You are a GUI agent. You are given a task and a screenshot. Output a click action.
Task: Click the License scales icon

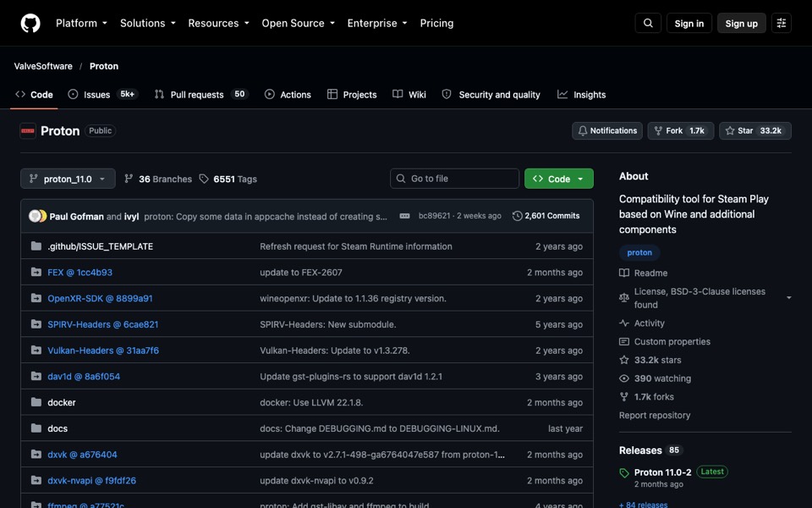point(624,298)
